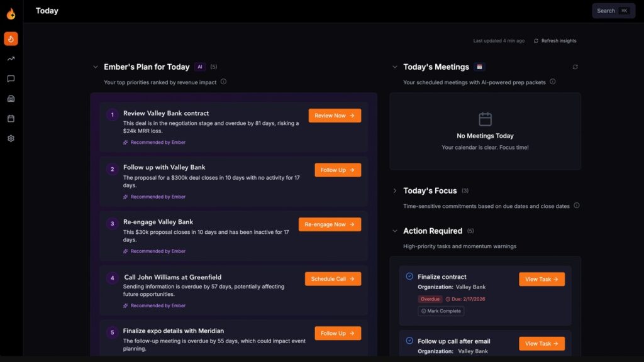
Task: Open the calendar icon in sidebar
Action: [11, 118]
